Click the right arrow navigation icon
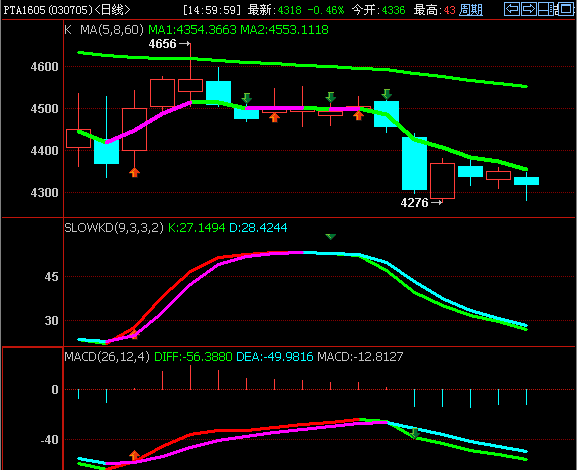This screenshot has width=577, height=470. click(x=529, y=9)
